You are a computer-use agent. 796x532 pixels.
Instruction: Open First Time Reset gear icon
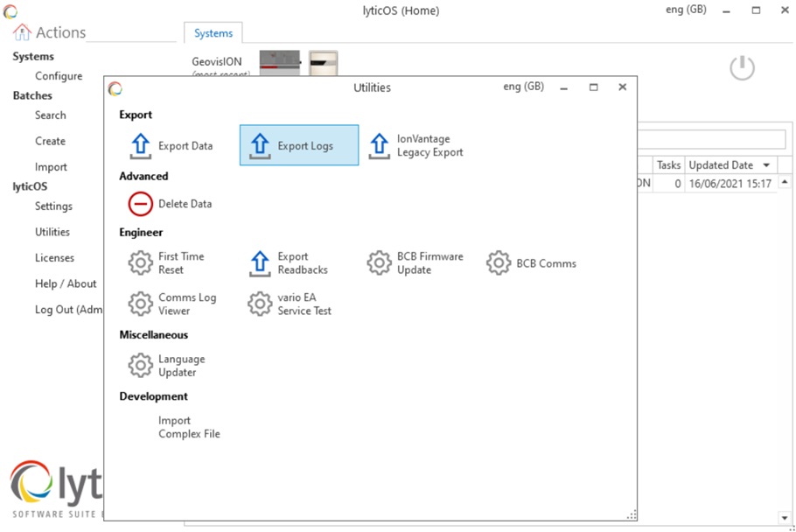click(140, 263)
